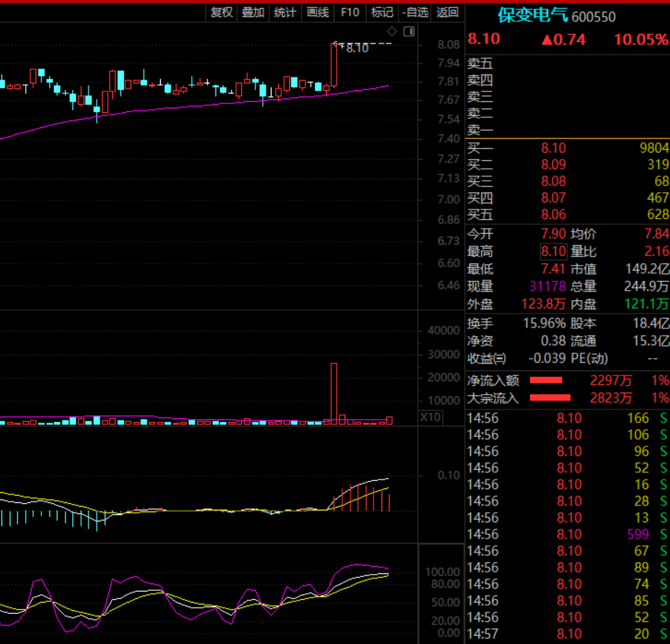Click 换手 rate 15.96%
This screenshot has height=644, width=670.
click(x=545, y=323)
